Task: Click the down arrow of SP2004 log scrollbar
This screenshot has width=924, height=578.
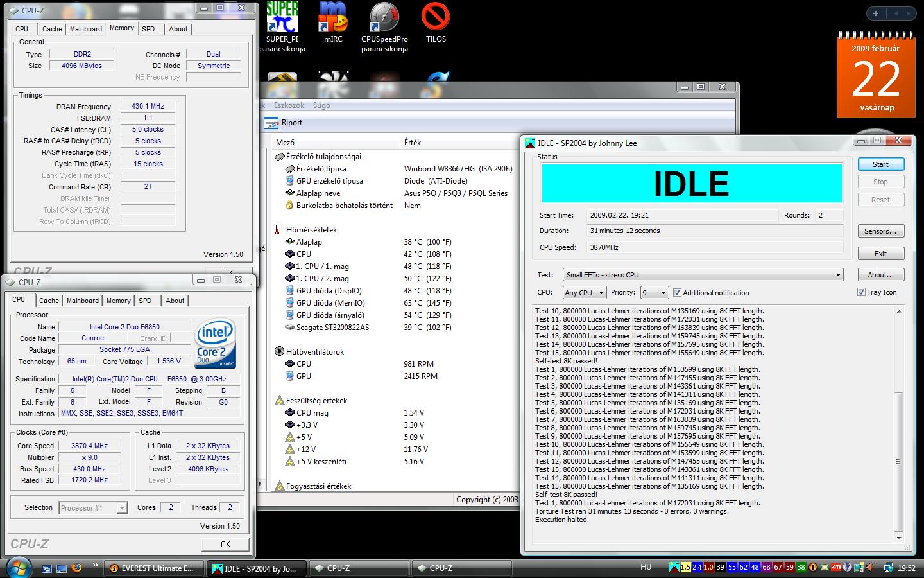Action: (x=898, y=538)
